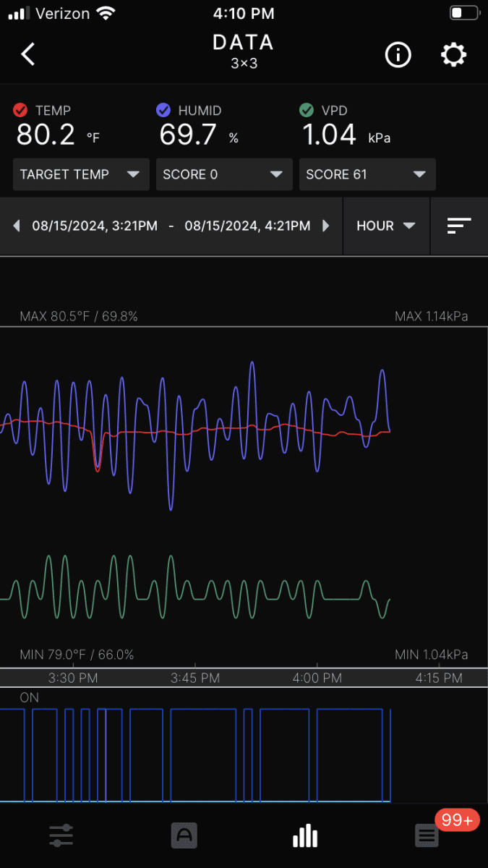The height and width of the screenshot is (868, 488).
Task: Tap the 4:00 PM timeline mark
Action: coord(317,678)
